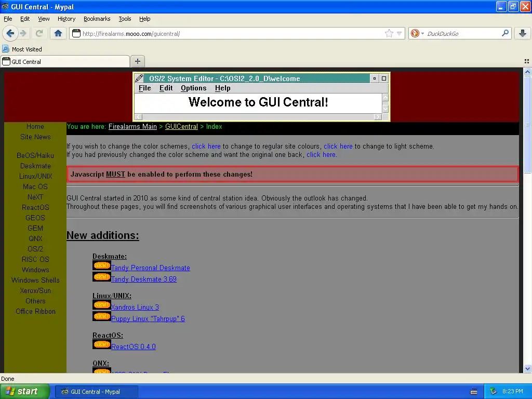
Task: Click link to change to light scheme
Action: coord(338,146)
